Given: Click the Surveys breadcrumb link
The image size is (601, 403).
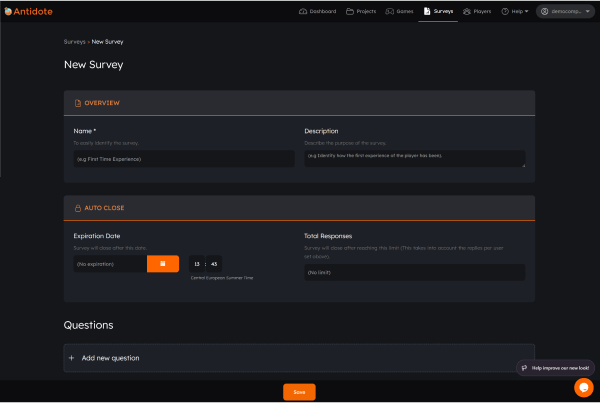Looking at the screenshot, I should pyautogui.click(x=74, y=42).
